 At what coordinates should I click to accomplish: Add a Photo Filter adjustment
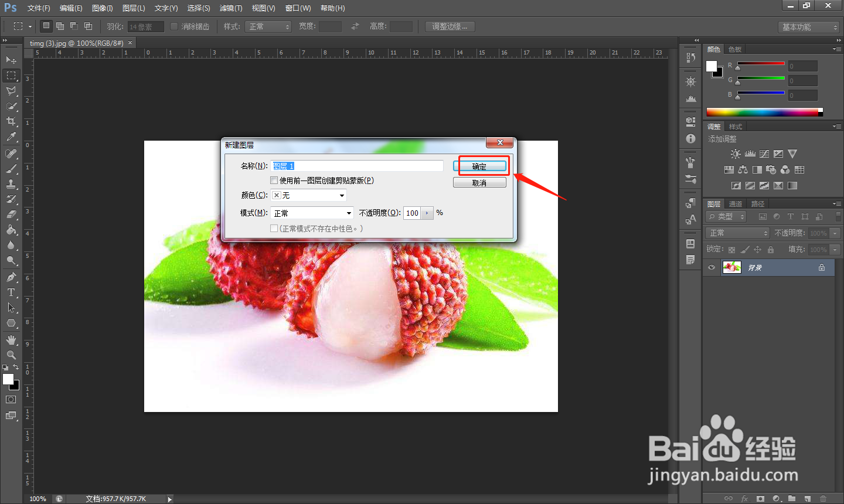point(771,169)
